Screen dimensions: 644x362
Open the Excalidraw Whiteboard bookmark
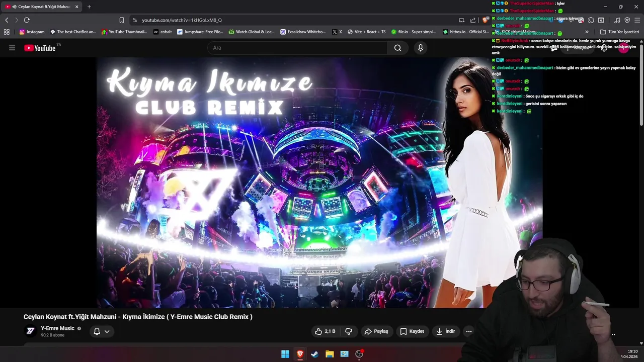303,32
